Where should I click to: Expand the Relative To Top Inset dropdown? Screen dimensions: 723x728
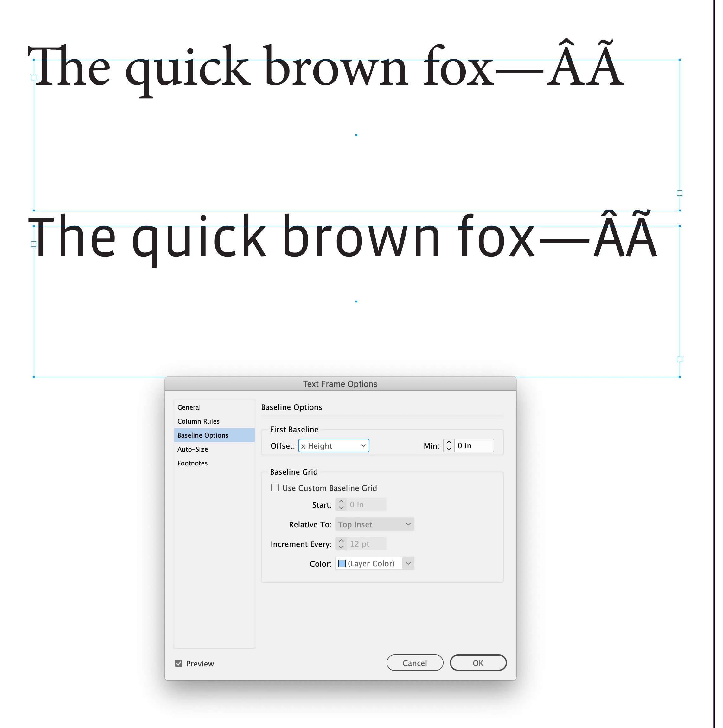tap(374, 524)
